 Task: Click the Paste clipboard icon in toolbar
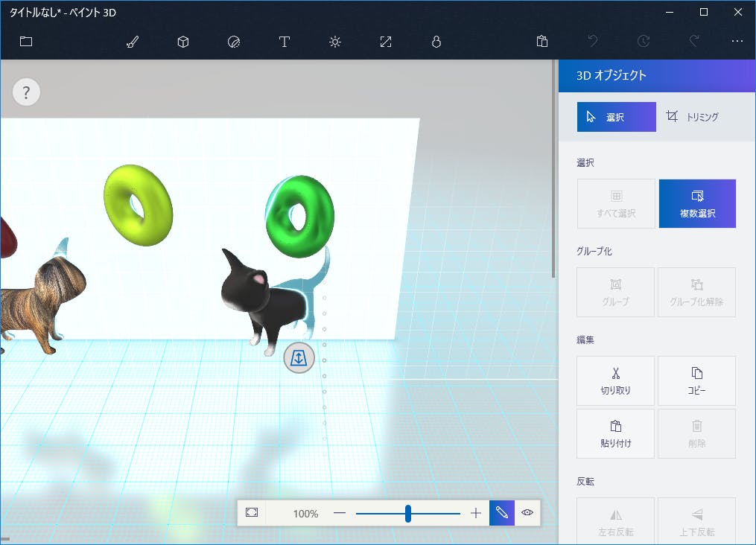click(x=542, y=42)
